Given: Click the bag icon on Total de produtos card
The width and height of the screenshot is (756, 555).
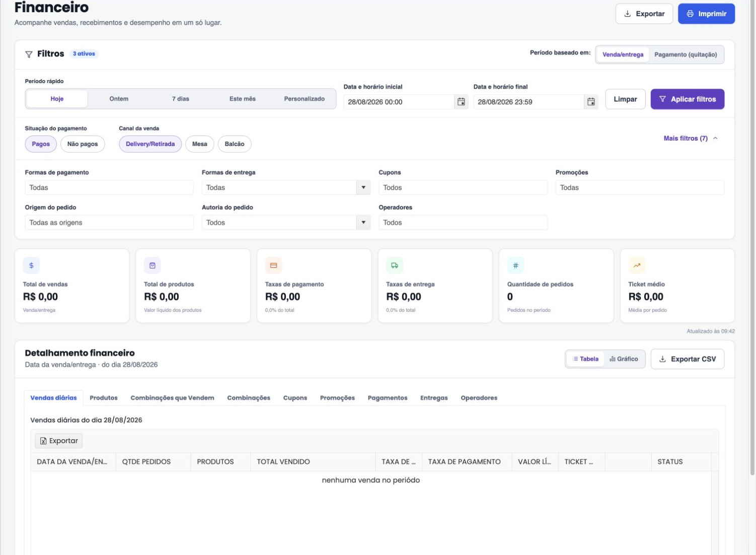Looking at the screenshot, I should pyautogui.click(x=153, y=265).
